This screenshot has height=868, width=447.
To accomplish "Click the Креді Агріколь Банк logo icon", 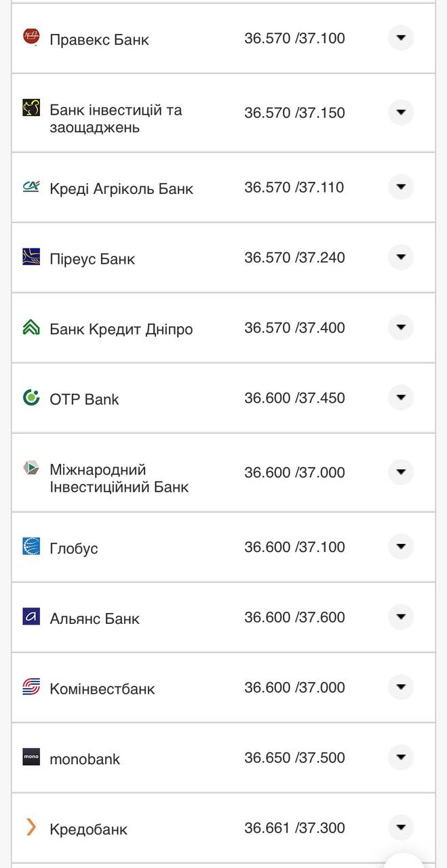I will tap(31, 187).
